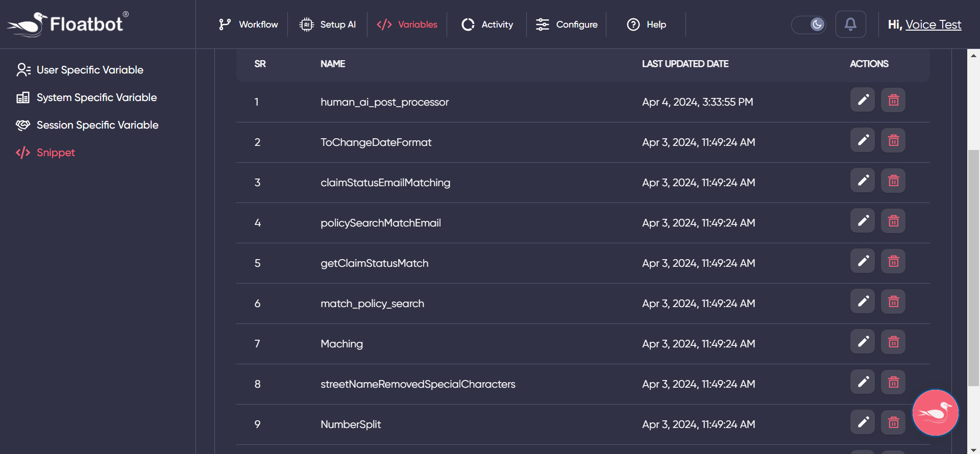Click the streetNameRemovedSpecialCharacters name

[418, 384]
